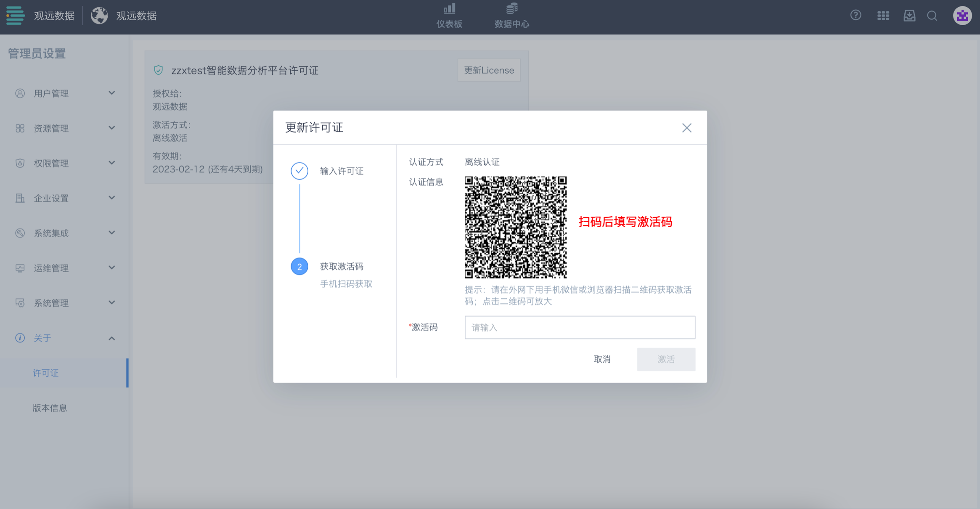
Task: Click the 取消 button
Action: [x=602, y=359]
